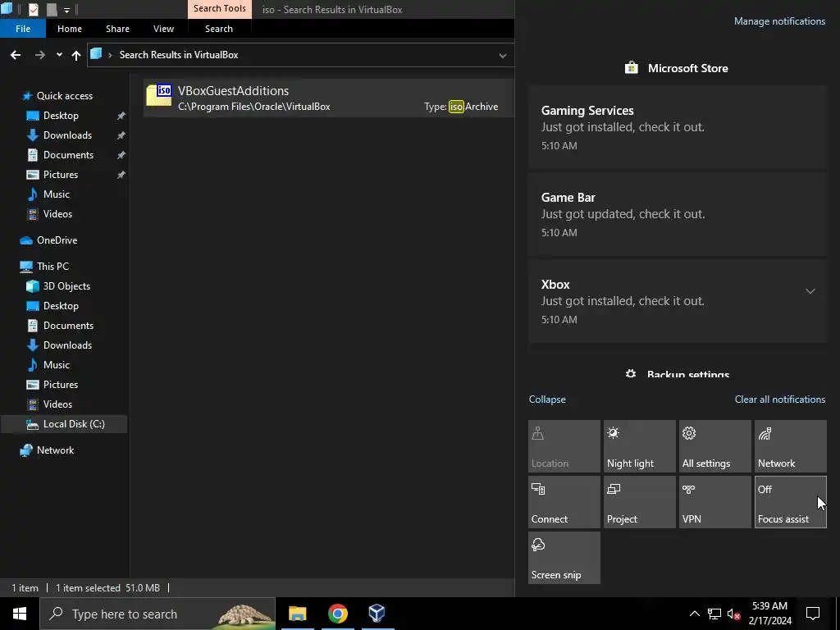Open the taskbar clock and date
The image size is (840, 630).
pyautogui.click(x=769, y=614)
